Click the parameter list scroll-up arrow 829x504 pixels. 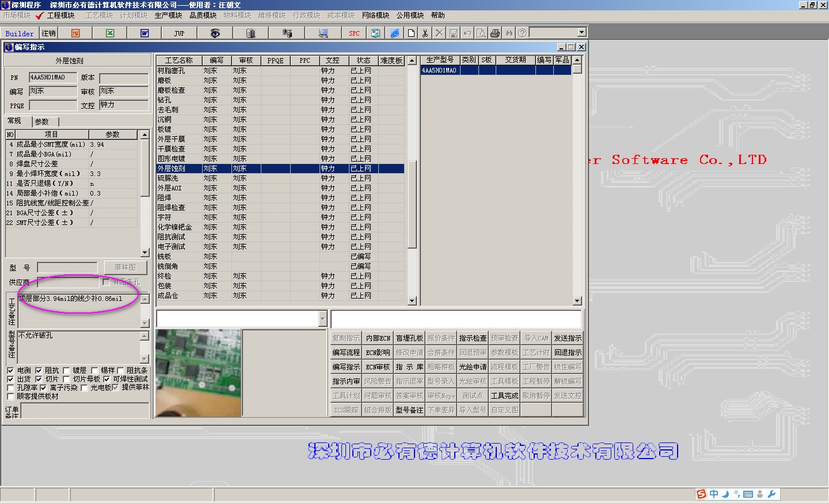click(x=145, y=135)
